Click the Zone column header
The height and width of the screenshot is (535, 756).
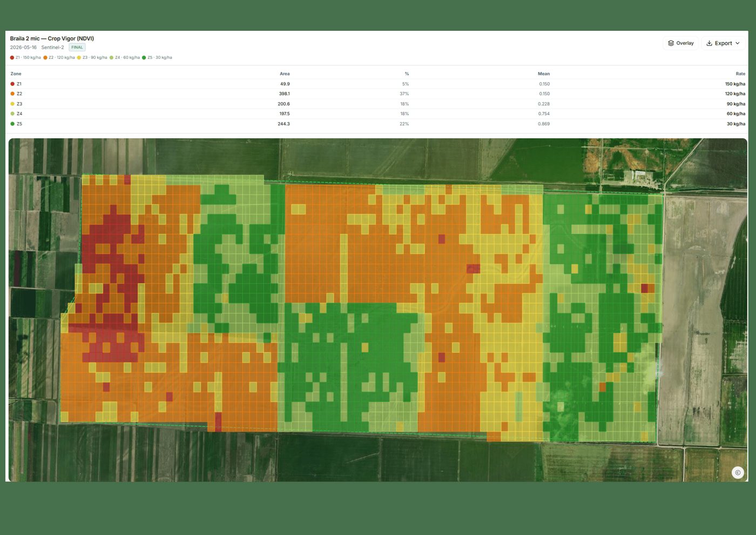(x=16, y=74)
